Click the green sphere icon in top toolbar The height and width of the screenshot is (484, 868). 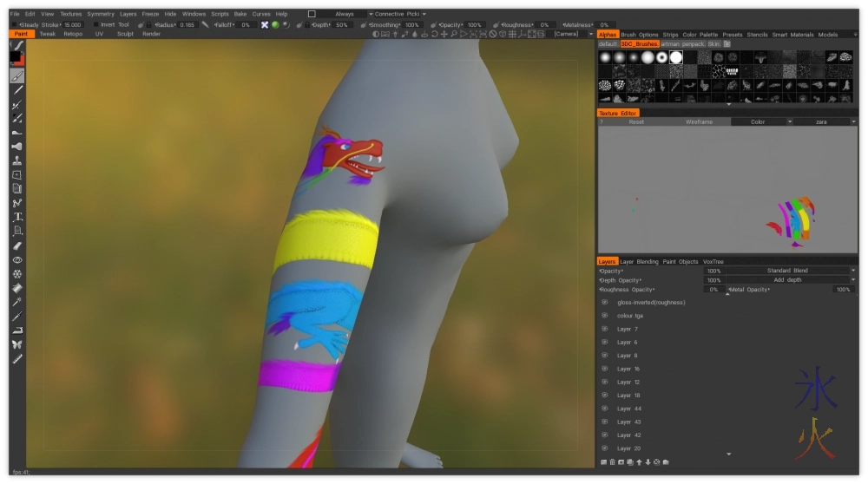point(275,25)
